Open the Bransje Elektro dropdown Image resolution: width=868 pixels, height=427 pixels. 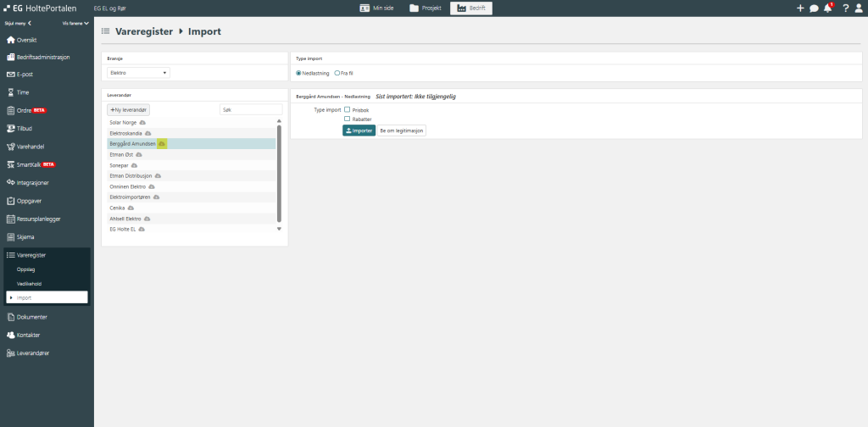[x=139, y=73]
